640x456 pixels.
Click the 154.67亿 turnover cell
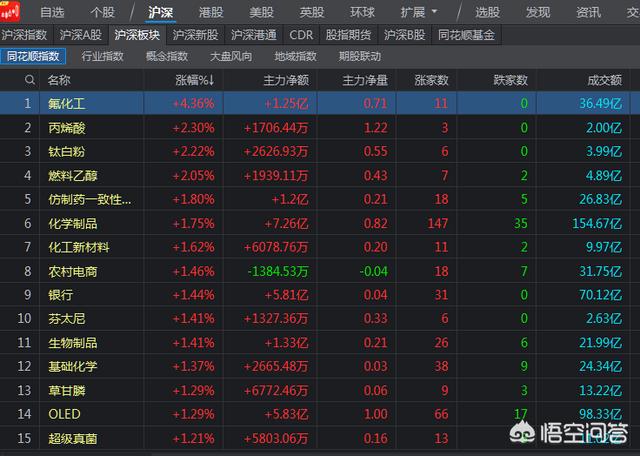coord(595,224)
